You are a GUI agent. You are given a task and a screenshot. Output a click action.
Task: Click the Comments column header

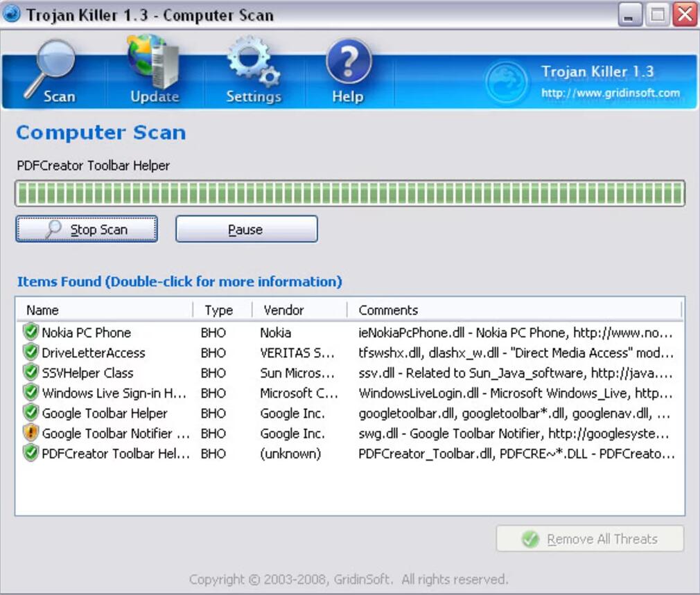coord(513,310)
